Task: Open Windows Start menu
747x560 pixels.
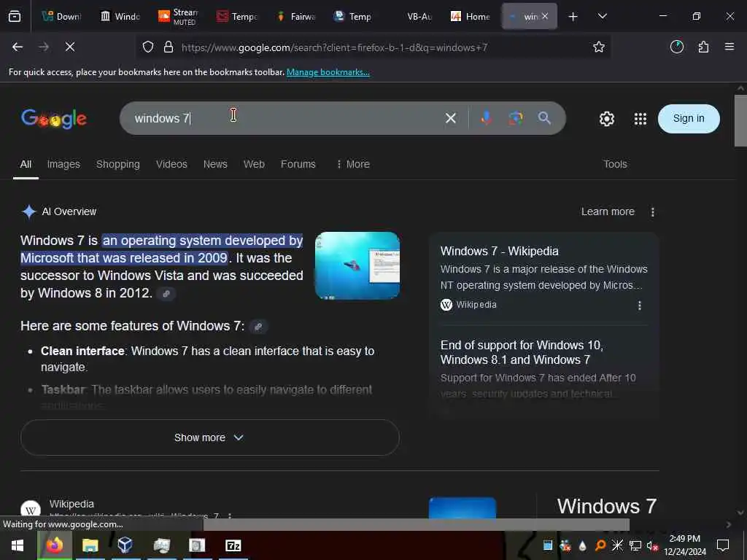Action: coord(18,545)
